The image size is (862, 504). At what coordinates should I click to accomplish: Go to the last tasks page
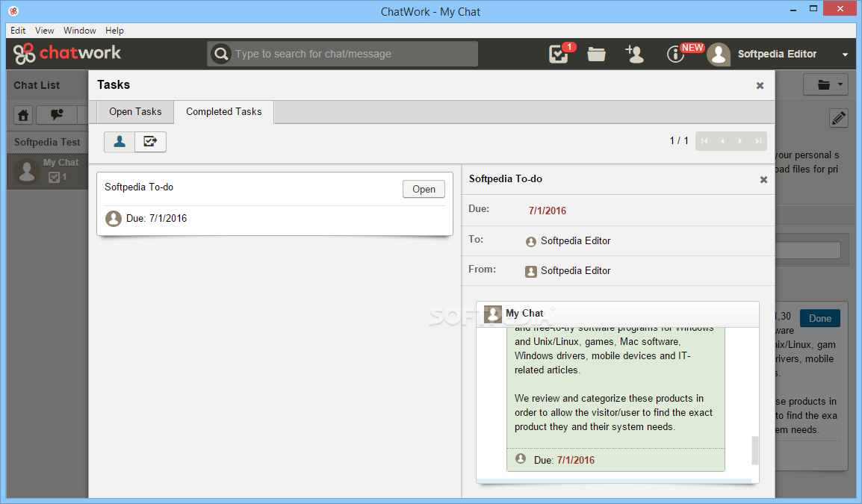758,141
